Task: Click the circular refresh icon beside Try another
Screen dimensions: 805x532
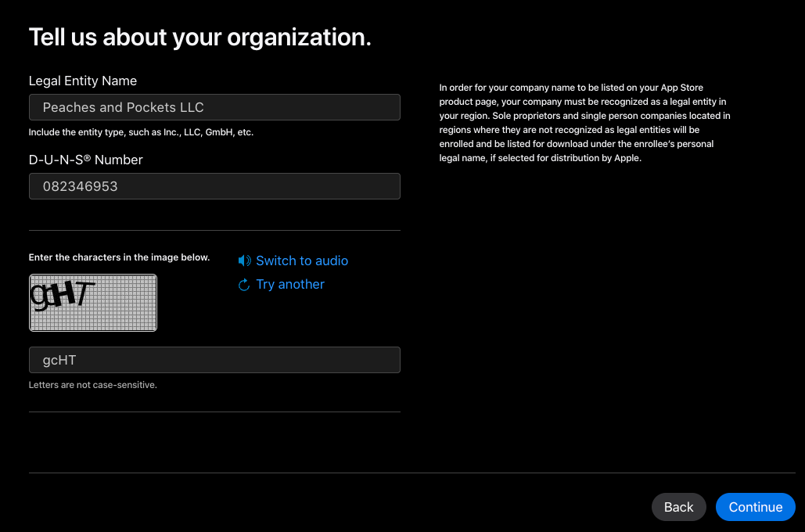Action: point(244,285)
